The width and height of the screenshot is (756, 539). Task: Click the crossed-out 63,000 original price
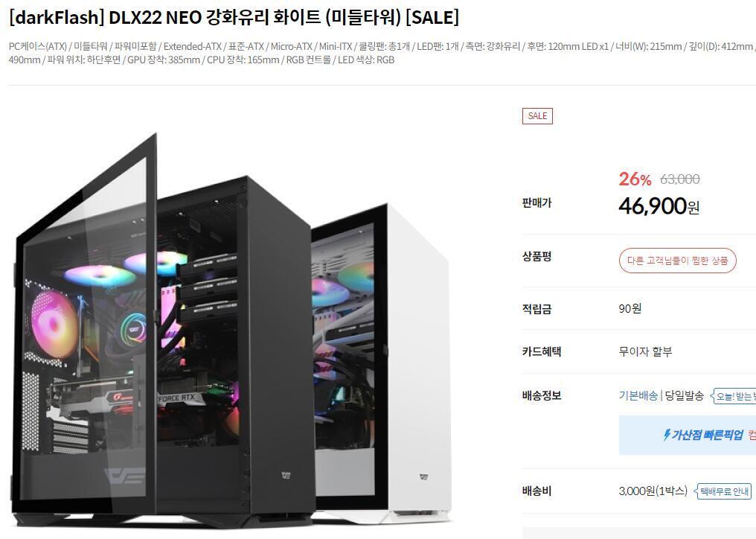pyautogui.click(x=680, y=179)
